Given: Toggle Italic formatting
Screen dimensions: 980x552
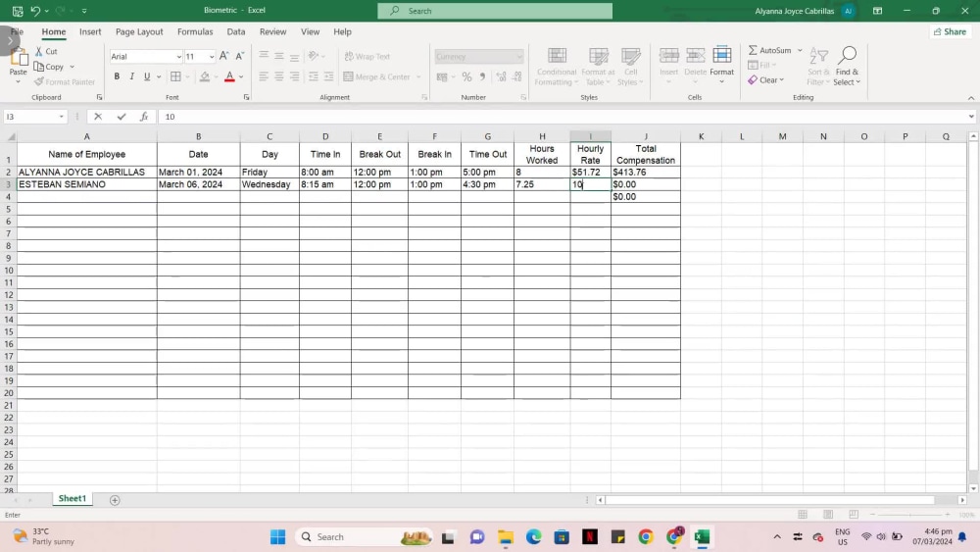Looking at the screenshot, I should click(132, 76).
